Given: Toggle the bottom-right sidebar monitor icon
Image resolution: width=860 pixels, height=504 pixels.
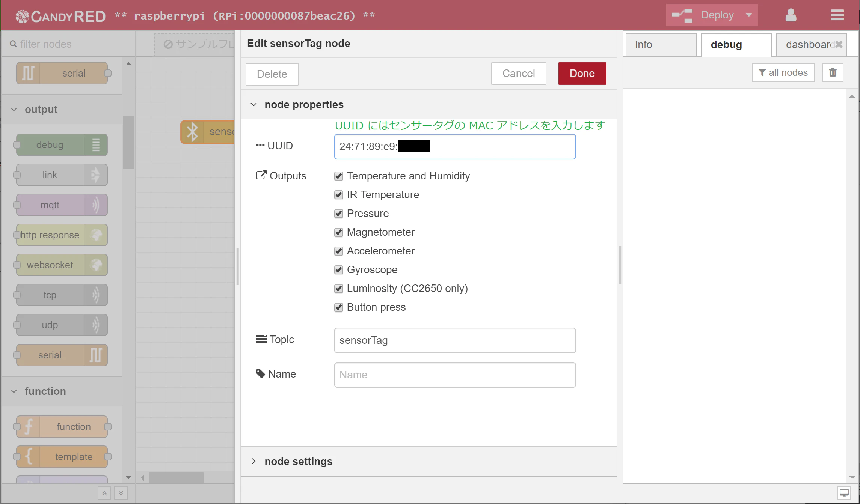Looking at the screenshot, I should pos(844,493).
